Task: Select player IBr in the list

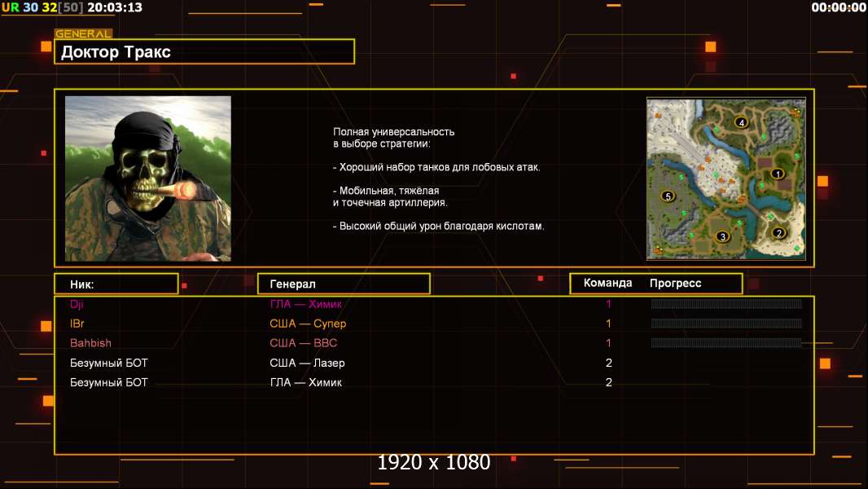Action: 77,324
